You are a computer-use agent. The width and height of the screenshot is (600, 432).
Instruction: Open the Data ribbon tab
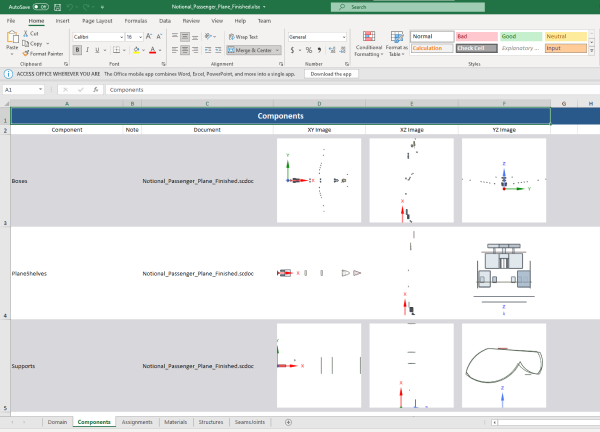(165, 21)
